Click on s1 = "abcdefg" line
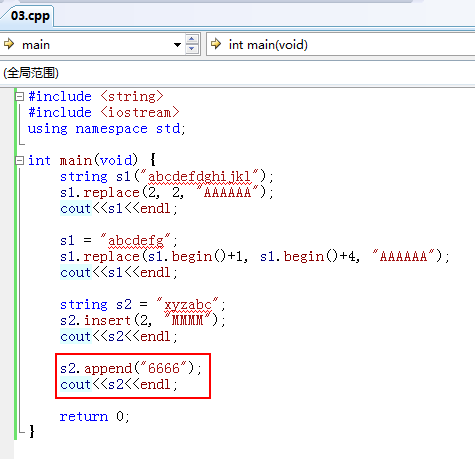475x459 pixels. pos(119,241)
